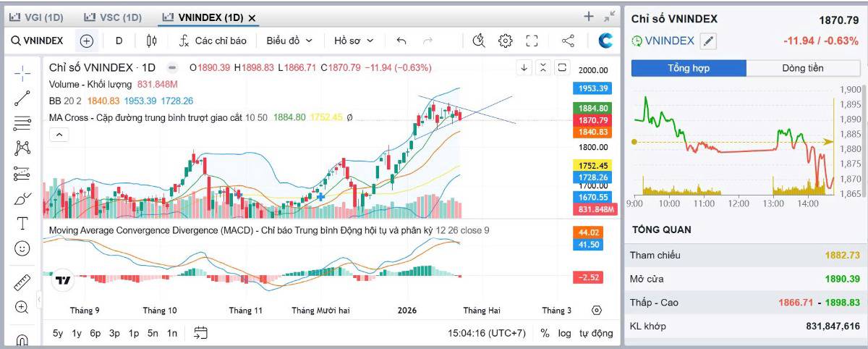The height and width of the screenshot is (349, 868).
Task: Toggle the magnet snap mode
Action: (x=22, y=338)
